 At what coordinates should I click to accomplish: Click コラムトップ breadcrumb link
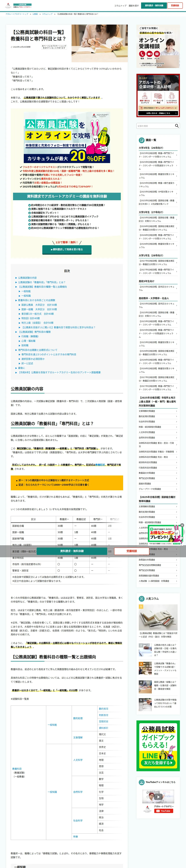pyautogui.click(x=47, y=14)
